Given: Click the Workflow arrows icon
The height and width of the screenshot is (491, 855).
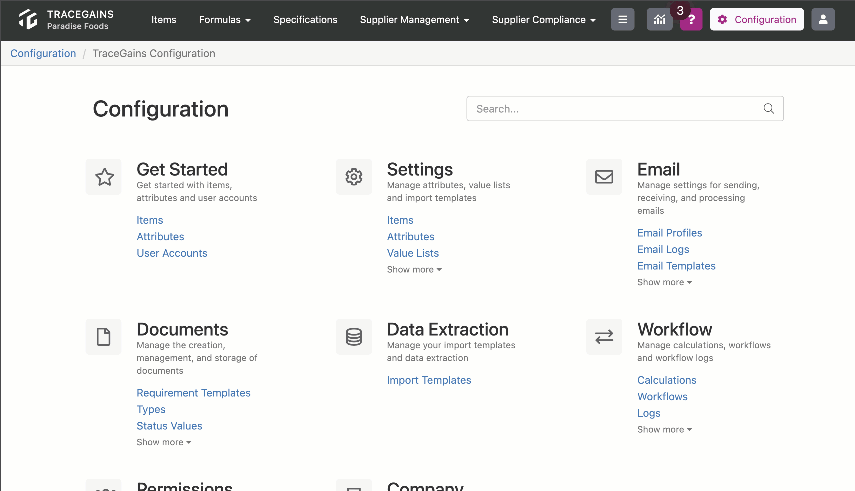Looking at the screenshot, I should coord(604,337).
